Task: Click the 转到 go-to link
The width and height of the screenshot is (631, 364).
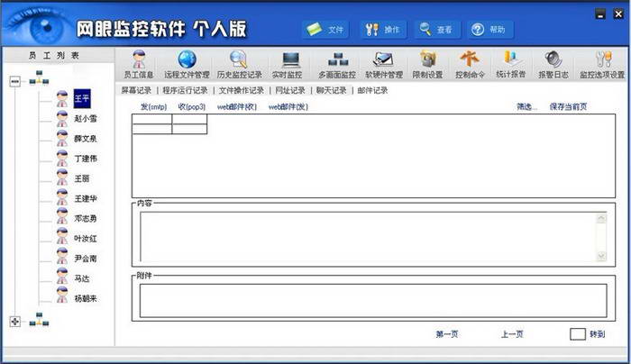Action: [597, 334]
